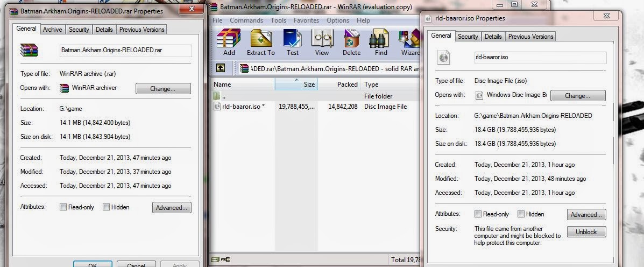Sort by Packed column header
644x267 pixels.
tap(339, 84)
